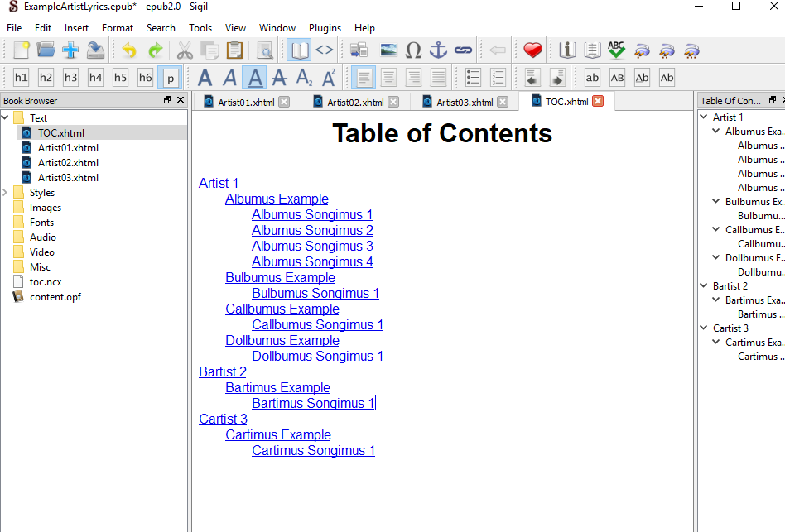Undo the last edit
Screen dimensions: 785x532
pyautogui.click(x=129, y=50)
